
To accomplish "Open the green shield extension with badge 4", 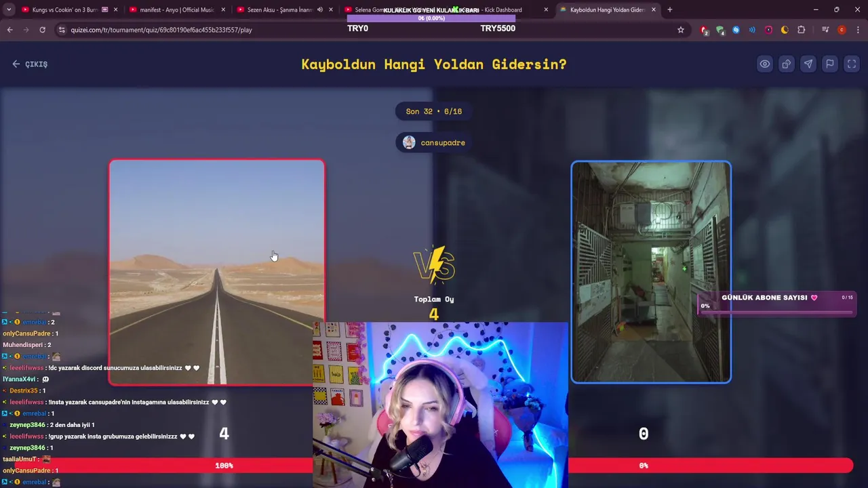I will (720, 30).
